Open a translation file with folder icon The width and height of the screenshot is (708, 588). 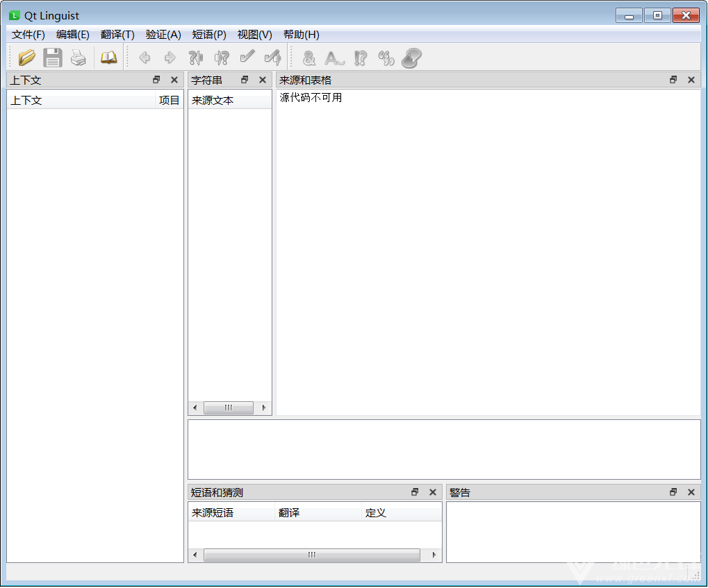tap(26, 58)
